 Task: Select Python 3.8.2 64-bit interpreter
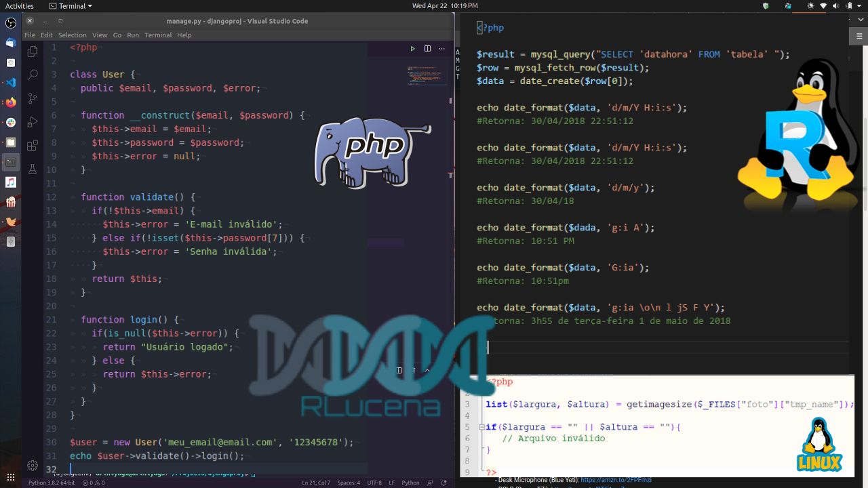point(53,483)
